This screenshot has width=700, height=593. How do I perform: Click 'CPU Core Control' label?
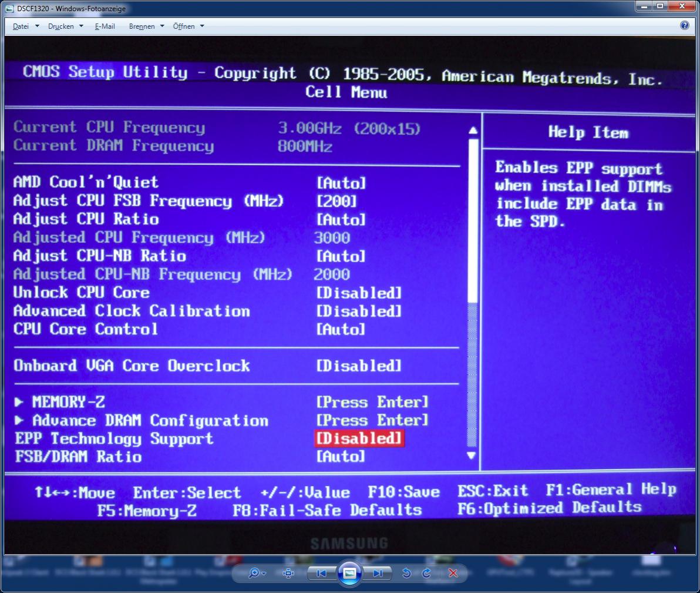coord(86,329)
